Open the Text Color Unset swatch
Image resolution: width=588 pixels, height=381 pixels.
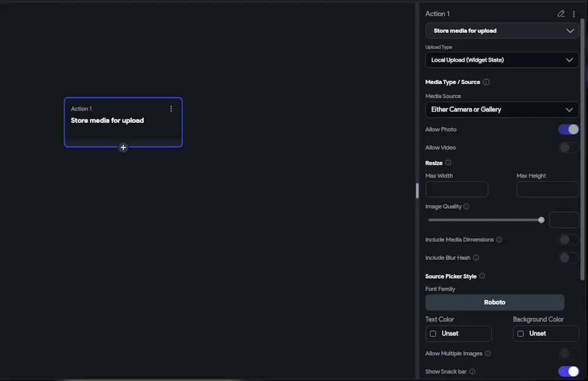[458, 333]
